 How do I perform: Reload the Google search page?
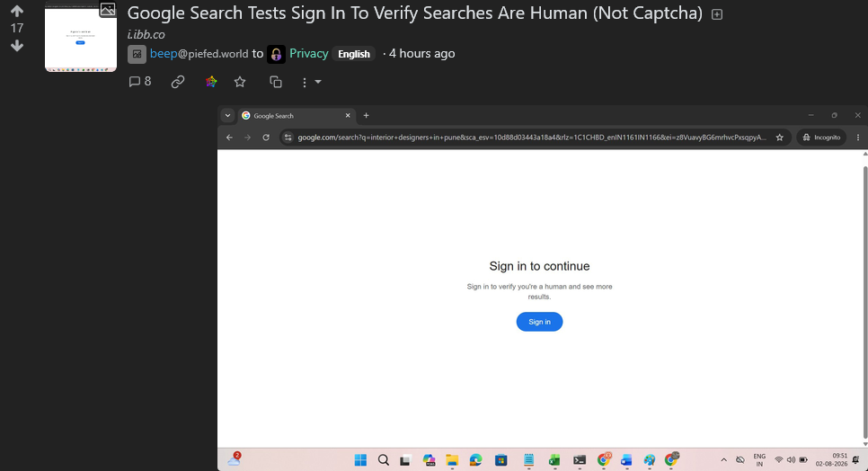266,138
